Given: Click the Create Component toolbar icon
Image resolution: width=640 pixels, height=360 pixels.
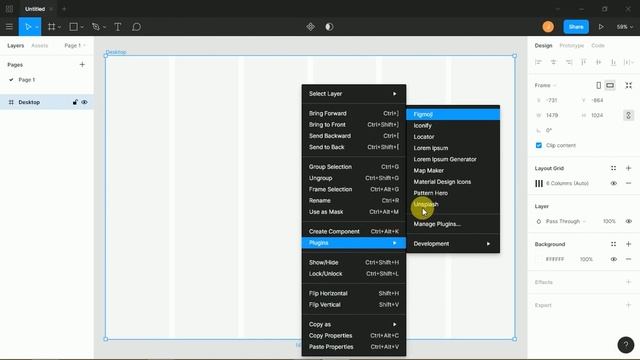Looking at the screenshot, I should (x=311, y=27).
